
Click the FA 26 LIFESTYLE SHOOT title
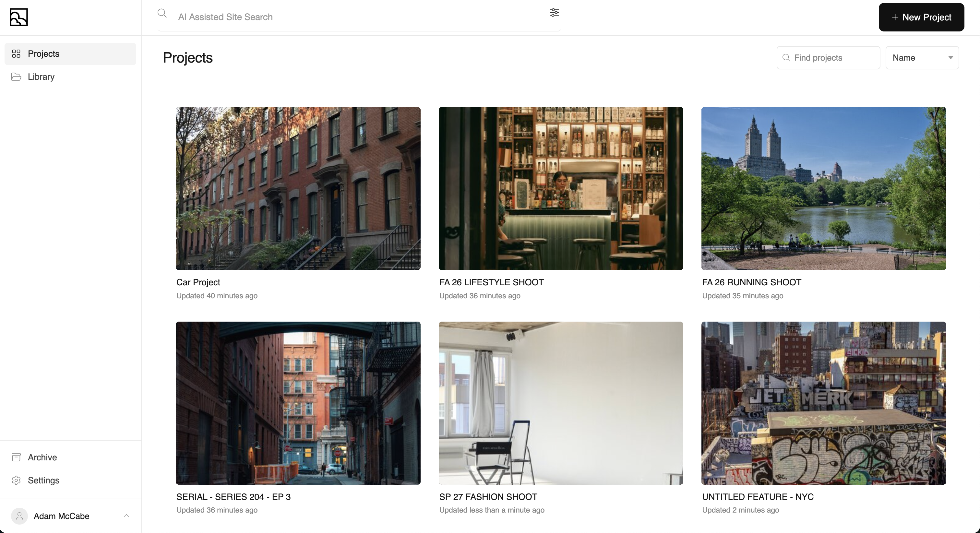[492, 282]
